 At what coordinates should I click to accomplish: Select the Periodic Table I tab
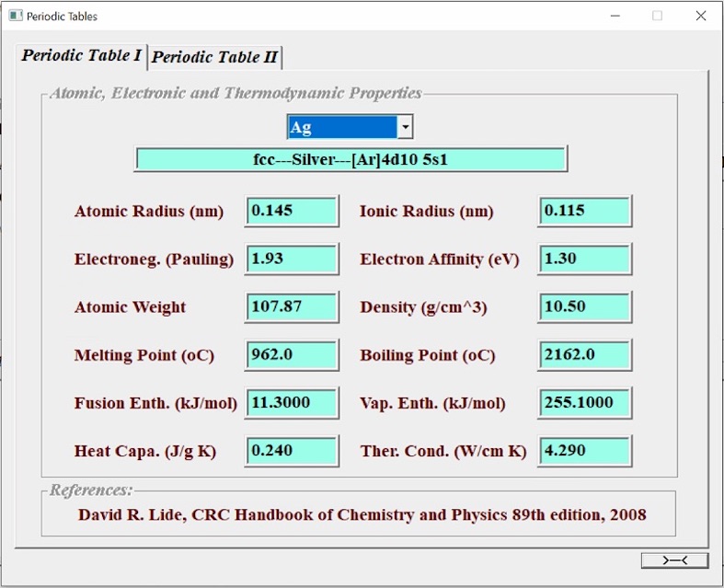[82, 55]
